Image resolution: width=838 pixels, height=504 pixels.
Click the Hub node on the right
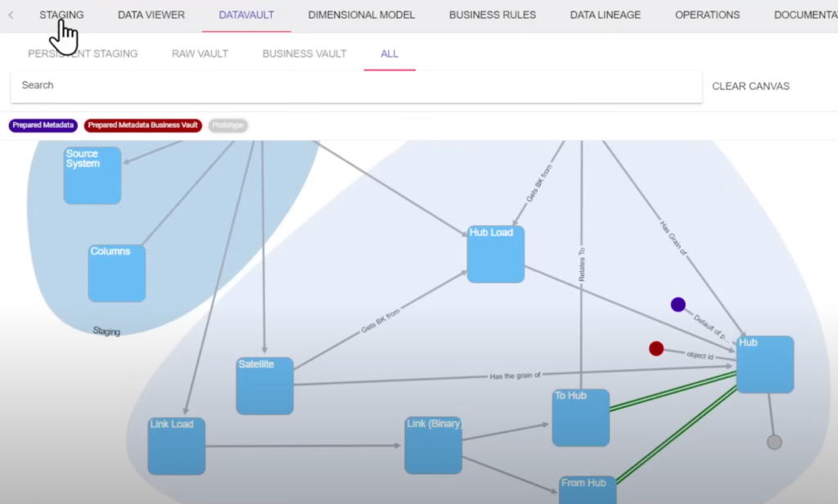pos(765,363)
